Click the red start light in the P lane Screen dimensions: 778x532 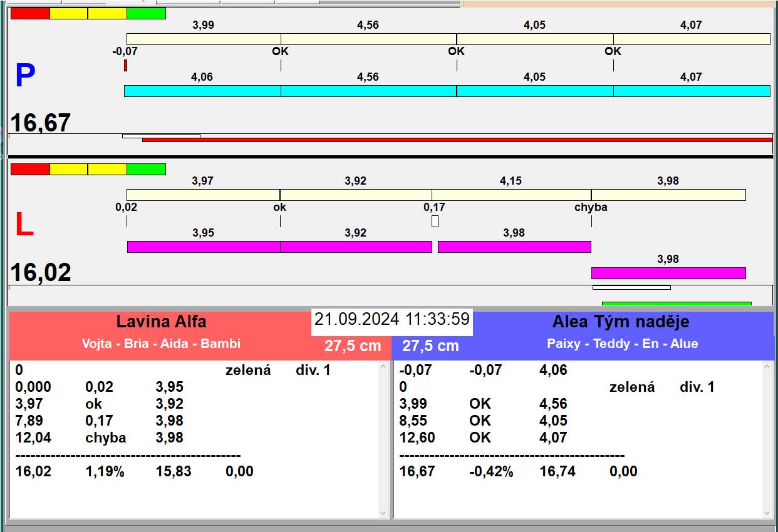coord(30,13)
